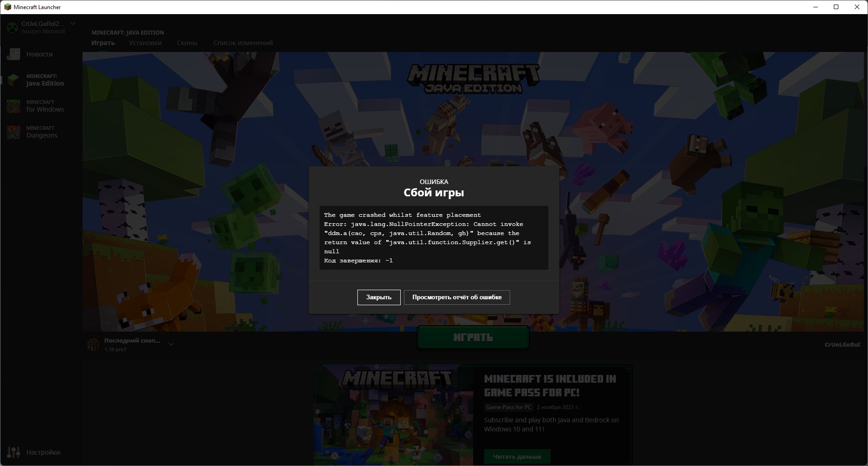Maximize the Minecraft Launcher window
Viewport: 868px width, 466px height.
pyautogui.click(x=836, y=7)
